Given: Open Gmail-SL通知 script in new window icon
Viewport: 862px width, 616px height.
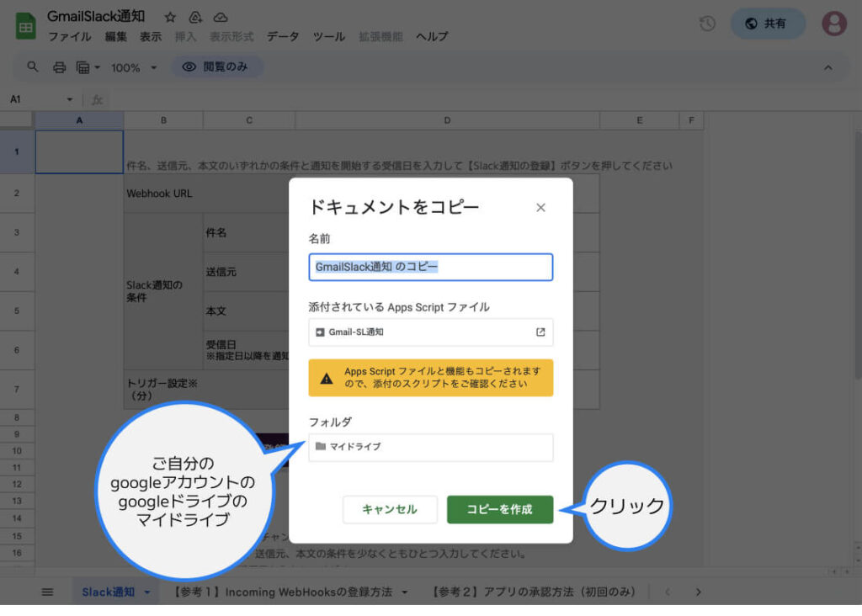Looking at the screenshot, I should pyautogui.click(x=540, y=332).
